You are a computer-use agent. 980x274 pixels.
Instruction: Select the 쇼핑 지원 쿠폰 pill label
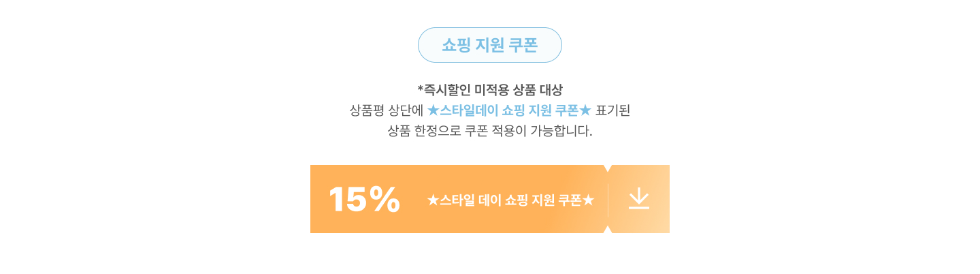click(489, 46)
